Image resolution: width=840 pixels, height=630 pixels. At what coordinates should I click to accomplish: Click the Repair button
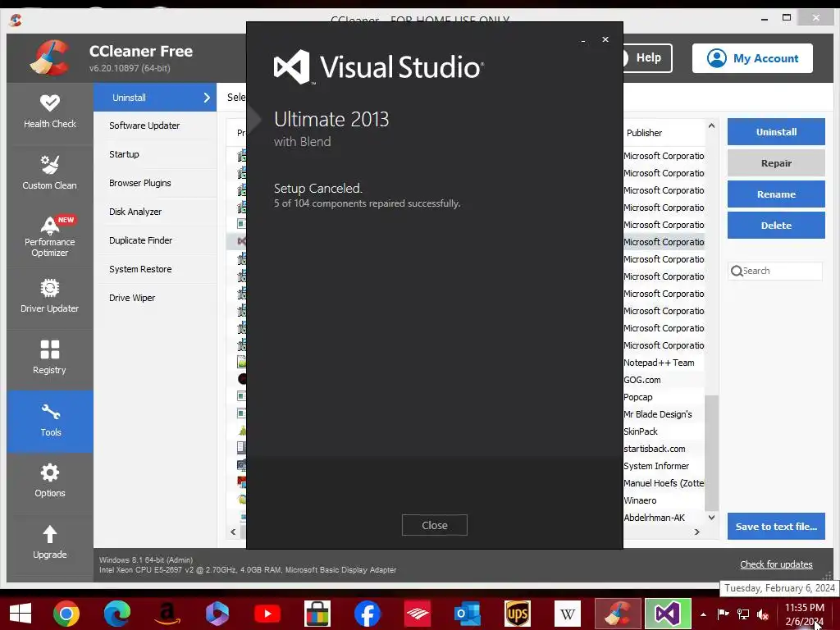click(776, 163)
